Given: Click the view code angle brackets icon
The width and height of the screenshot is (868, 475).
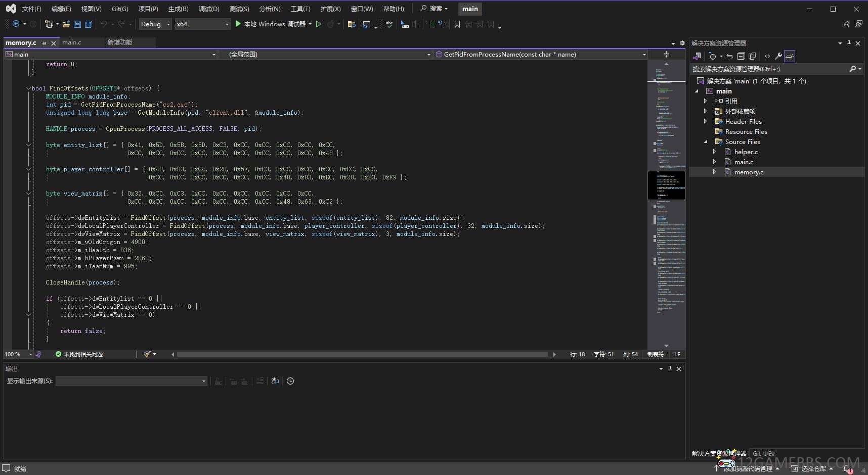Looking at the screenshot, I should [767, 56].
